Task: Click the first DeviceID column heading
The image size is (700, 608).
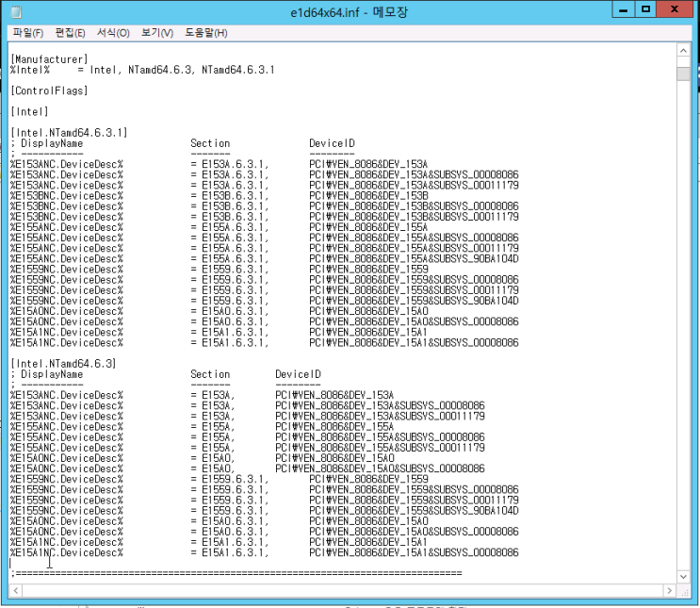Action: (x=332, y=143)
